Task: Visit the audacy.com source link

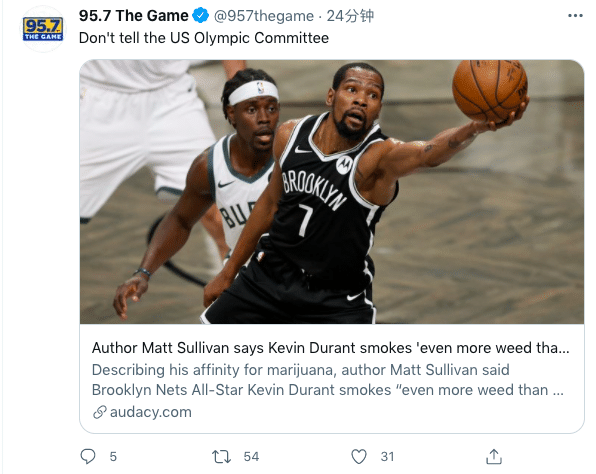Action: coord(151,412)
